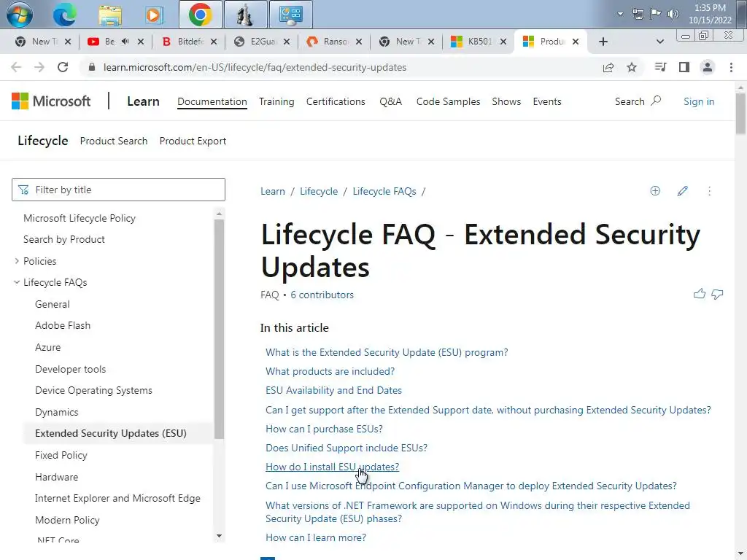
Task: Share this page icon in address bar
Action: pos(608,67)
